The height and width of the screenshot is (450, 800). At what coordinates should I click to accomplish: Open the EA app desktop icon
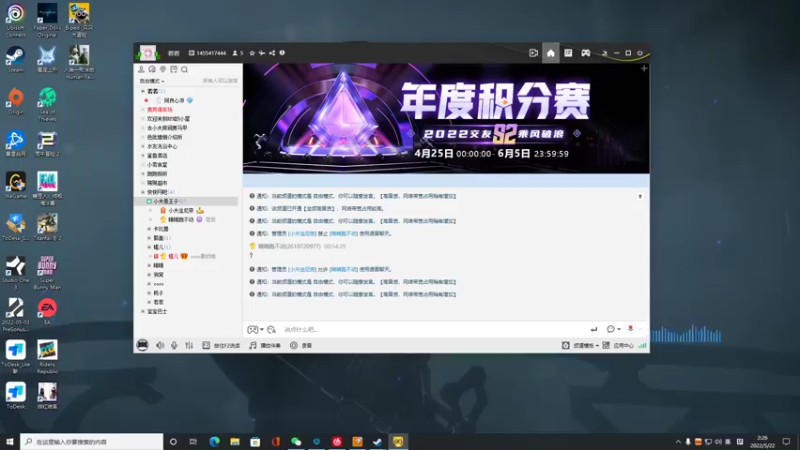[x=47, y=312]
